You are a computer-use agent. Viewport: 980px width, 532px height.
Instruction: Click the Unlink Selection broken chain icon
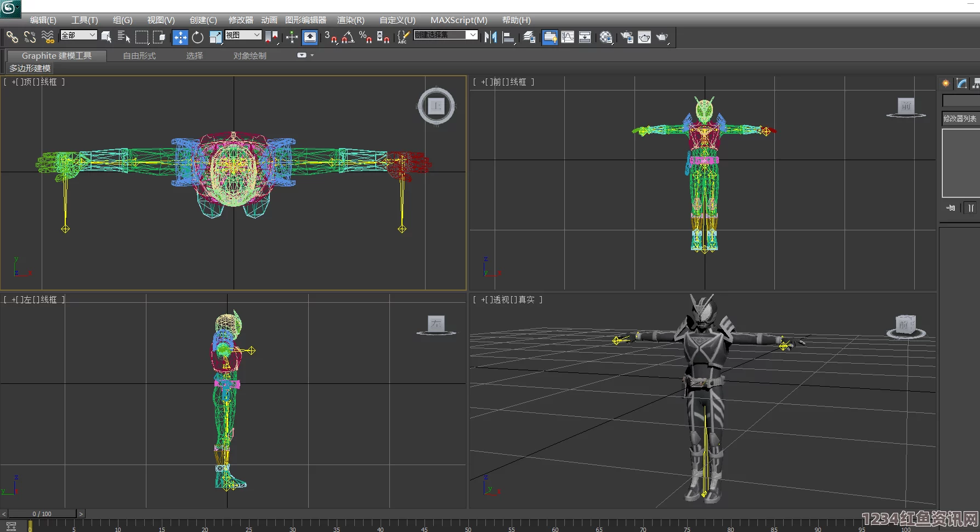click(30, 37)
